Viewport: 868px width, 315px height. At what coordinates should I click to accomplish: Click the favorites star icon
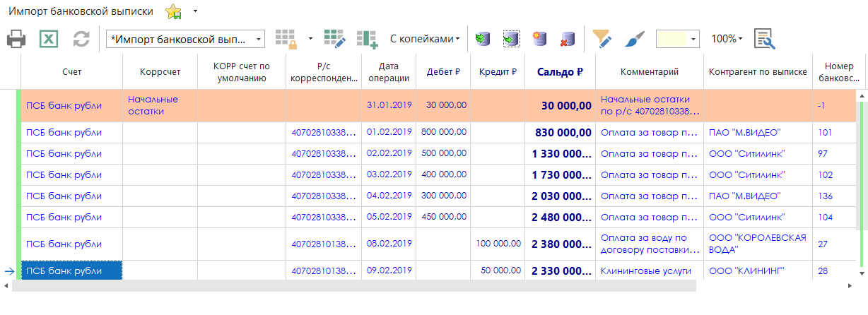(x=173, y=12)
